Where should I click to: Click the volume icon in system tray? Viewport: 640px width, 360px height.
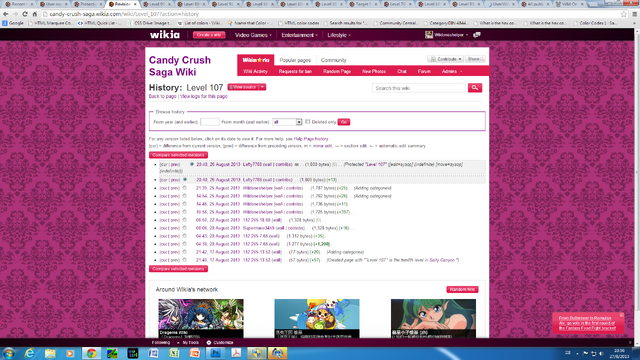[602, 353]
